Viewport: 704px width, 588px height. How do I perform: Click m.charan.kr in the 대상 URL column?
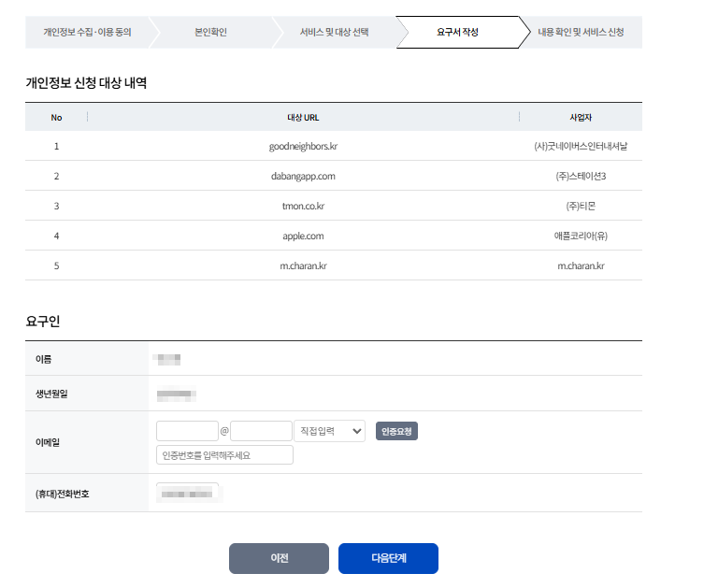pos(303,265)
